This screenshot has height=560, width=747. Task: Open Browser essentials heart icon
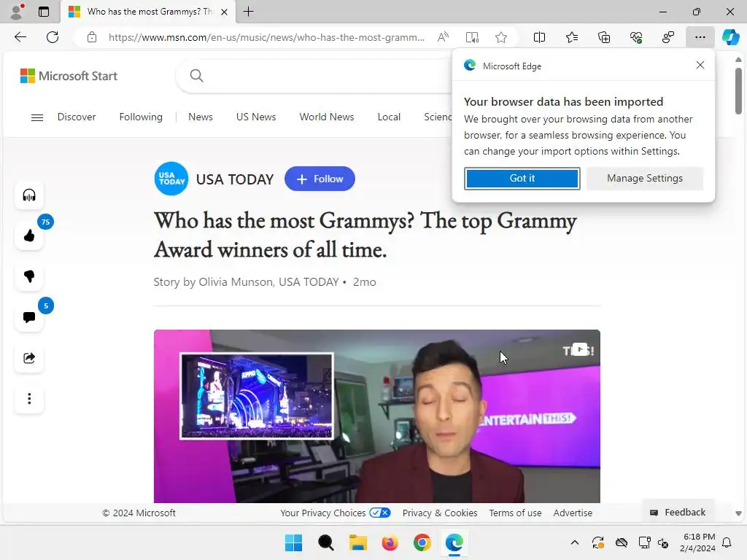[x=636, y=37]
